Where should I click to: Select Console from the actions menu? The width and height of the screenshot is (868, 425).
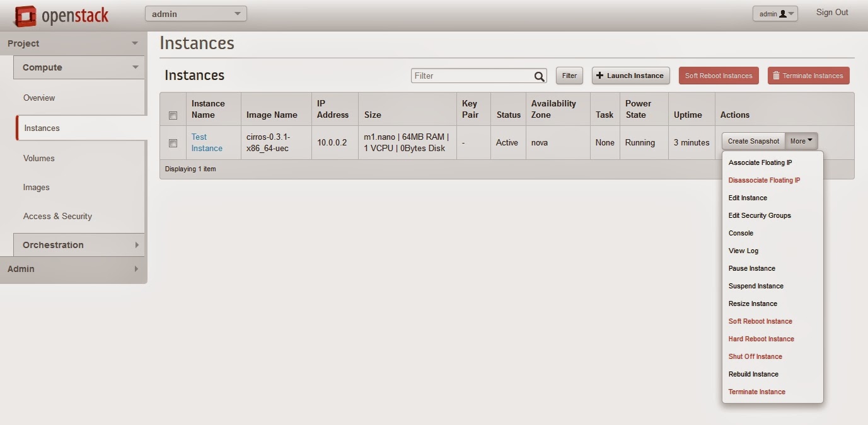(741, 233)
